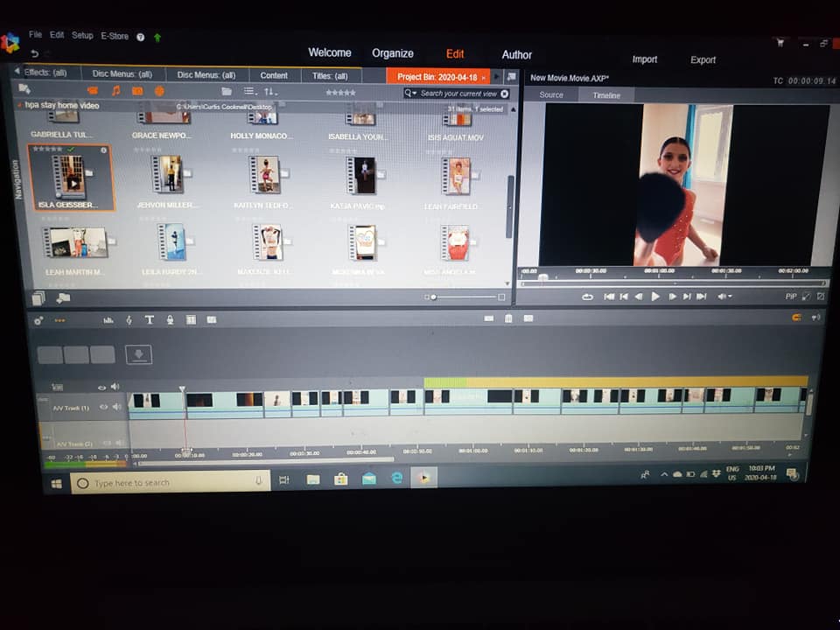Jump to start of the preview
Viewport: 840px width, 630px height.
[609, 297]
